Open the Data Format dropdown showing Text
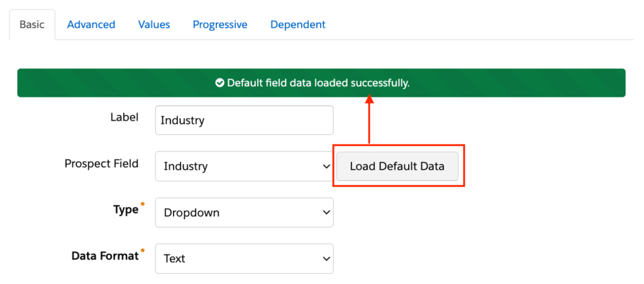This screenshot has height=284, width=644. tap(245, 259)
